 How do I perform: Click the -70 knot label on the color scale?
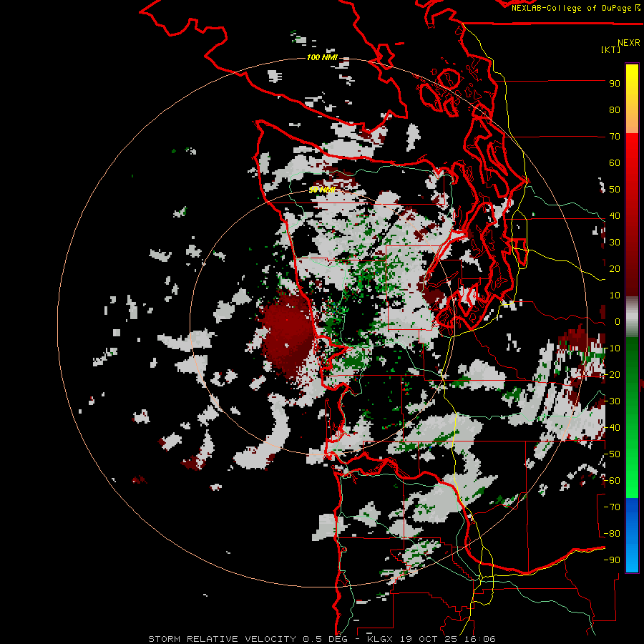[x=612, y=507]
